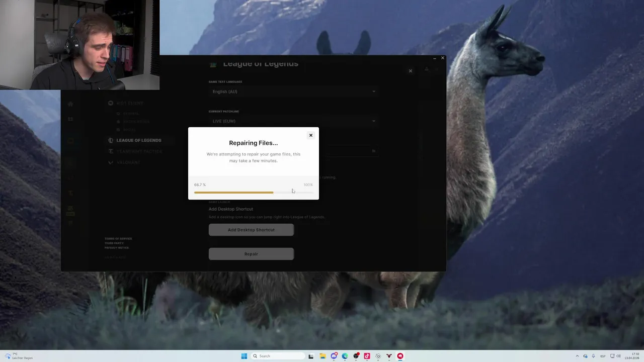
Task: Select Valorant in settings sidebar
Action: pos(125,162)
